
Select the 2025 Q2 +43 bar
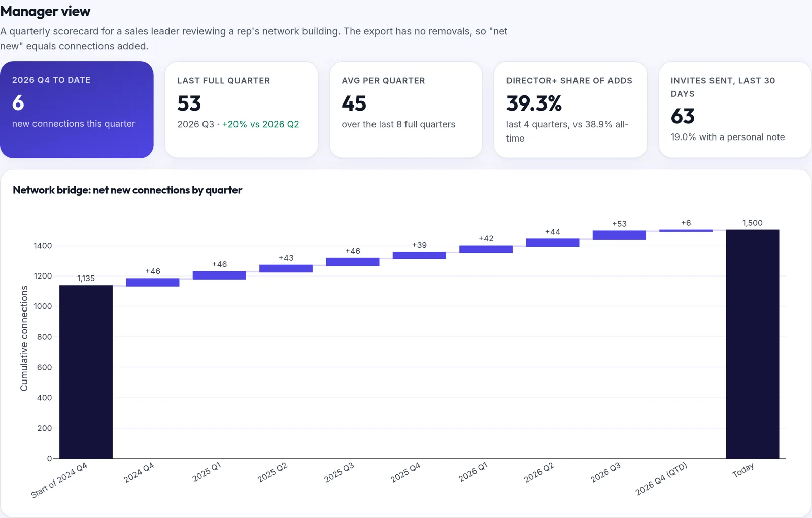(286, 268)
